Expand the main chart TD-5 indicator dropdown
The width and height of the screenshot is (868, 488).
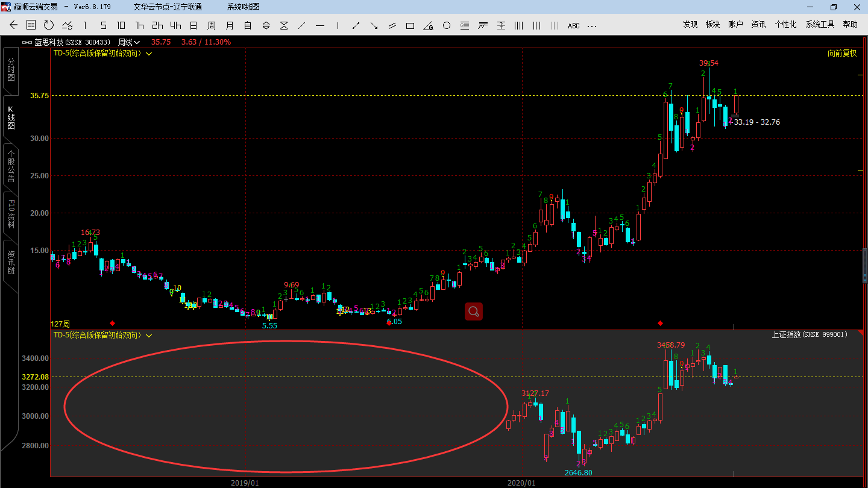coord(148,54)
